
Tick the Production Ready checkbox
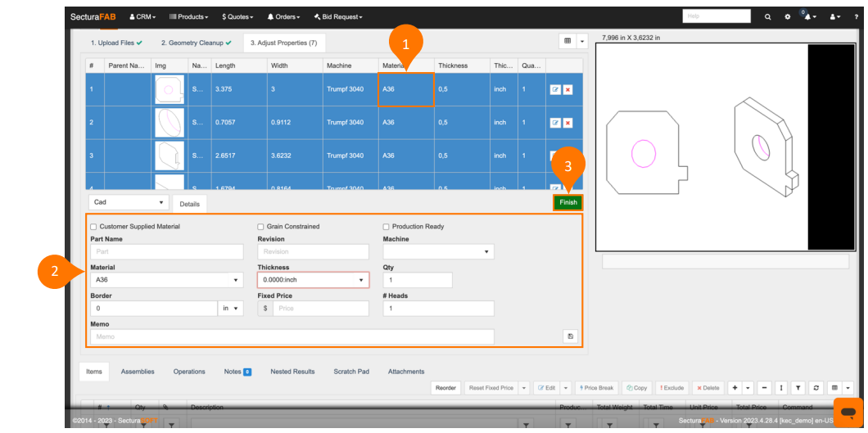[x=387, y=227]
